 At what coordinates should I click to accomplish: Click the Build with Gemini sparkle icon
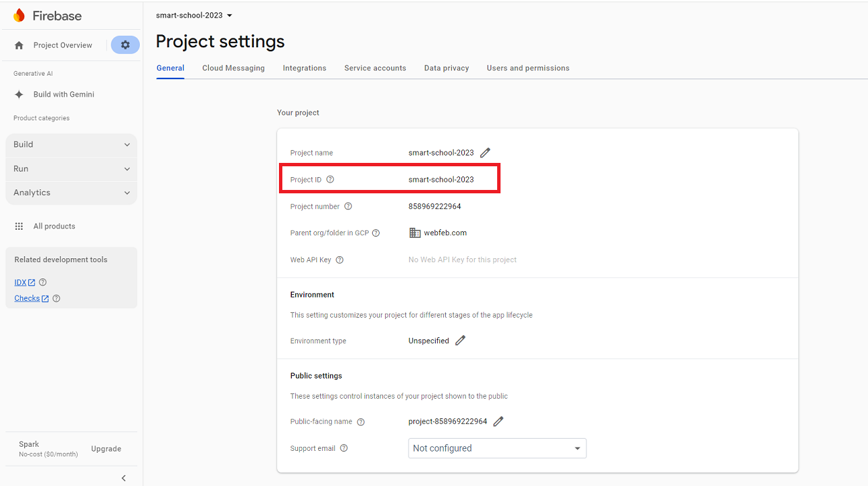point(19,95)
